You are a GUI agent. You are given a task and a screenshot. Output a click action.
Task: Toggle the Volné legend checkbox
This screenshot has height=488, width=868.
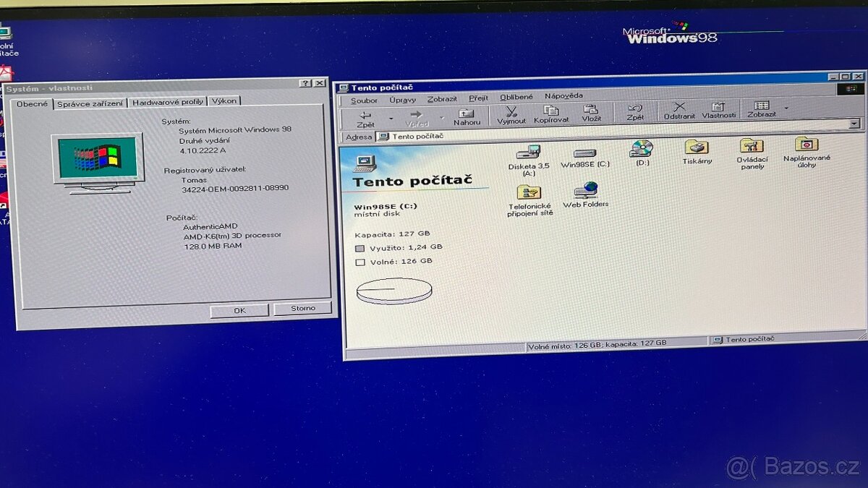[x=359, y=261]
